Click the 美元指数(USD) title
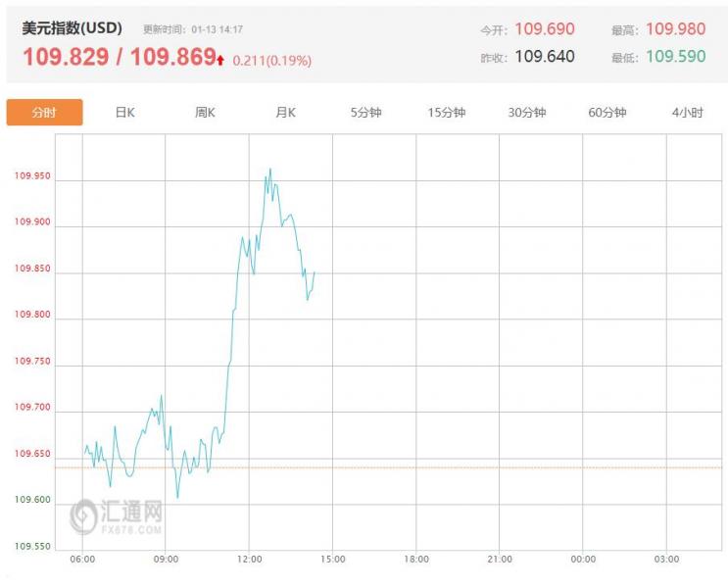Image resolution: width=728 pixels, height=588 pixels. click(73, 28)
